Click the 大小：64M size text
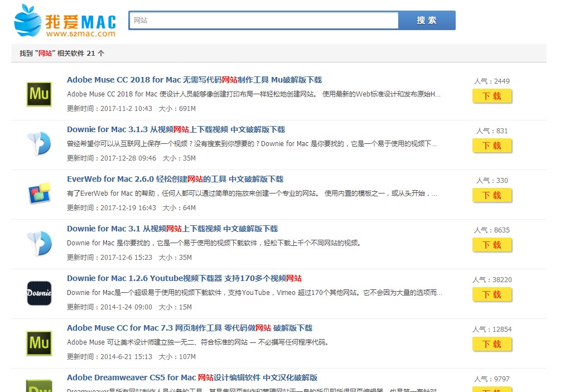The image size is (565, 392). pos(180,208)
